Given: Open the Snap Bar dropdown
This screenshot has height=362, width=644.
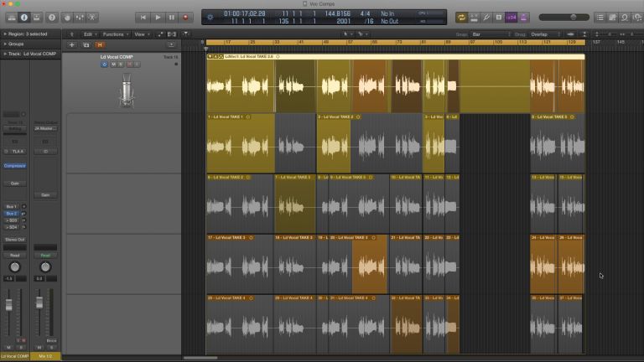Looking at the screenshot, I should [x=486, y=34].
